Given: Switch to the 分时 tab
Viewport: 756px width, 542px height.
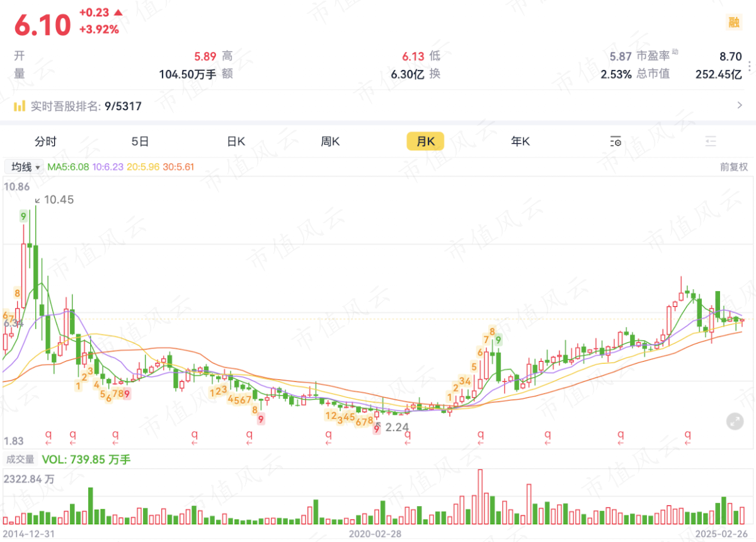Looking at the screenshot, I should [x=45, y=142].
